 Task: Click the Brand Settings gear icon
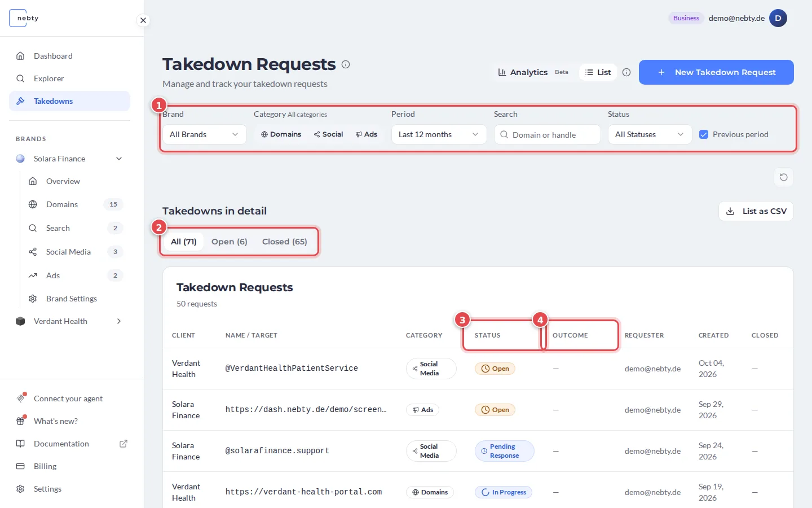point(33,299)
